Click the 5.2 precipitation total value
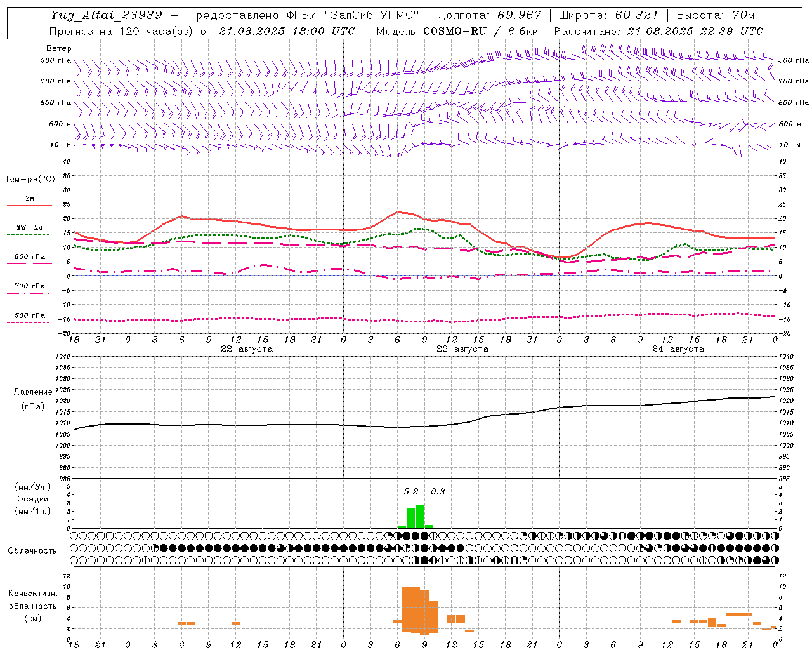The image size is (812, 650). 411,492
